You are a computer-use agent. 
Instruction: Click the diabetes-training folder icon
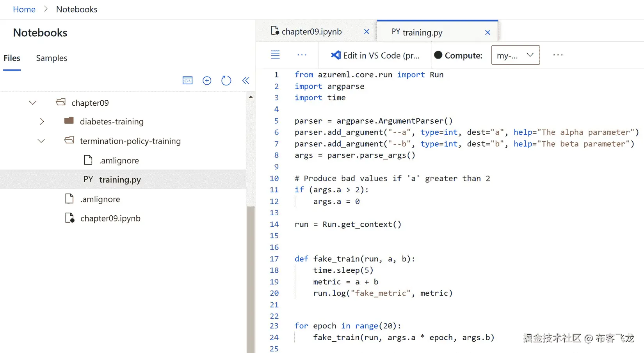click(x=69, y=121)
